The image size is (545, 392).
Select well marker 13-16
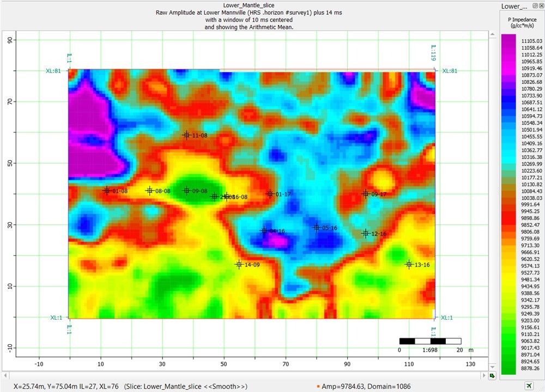(x=409, y=264)
